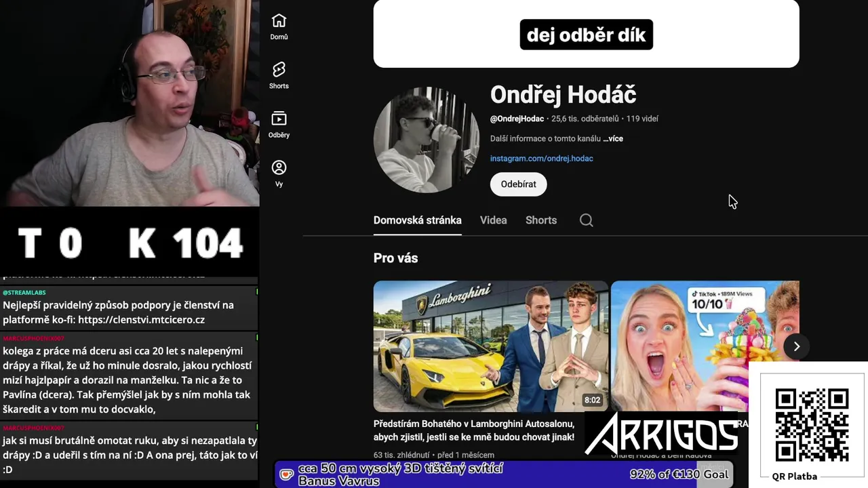
Task: Click the @OndrejHodac handle text
Action: [x=517, y=119]
